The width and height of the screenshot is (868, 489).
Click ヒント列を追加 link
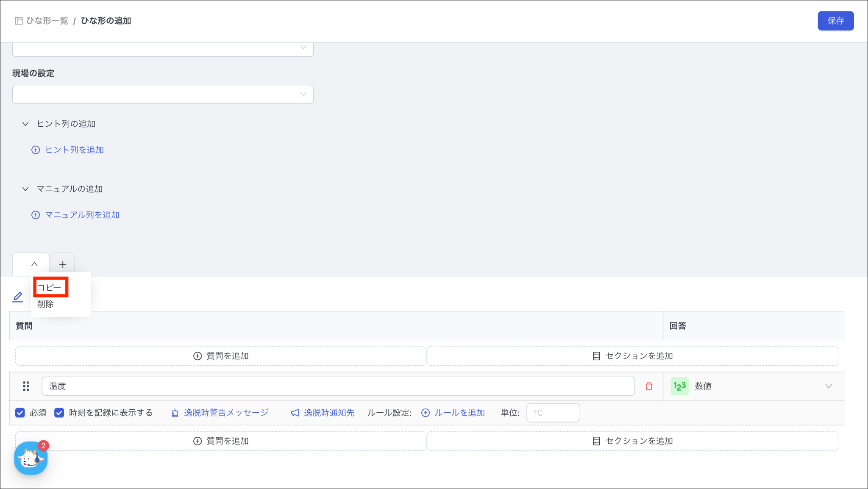pyautogui.click(x=74, y=150)
